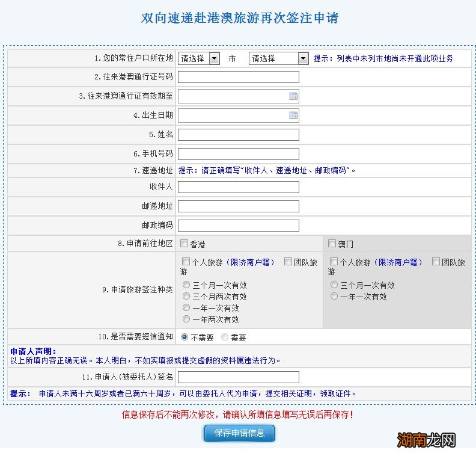Select Hong Kong 一年两次有效 radio option
The width and height of the screenshot is (476, 456).
click(186, 319)
